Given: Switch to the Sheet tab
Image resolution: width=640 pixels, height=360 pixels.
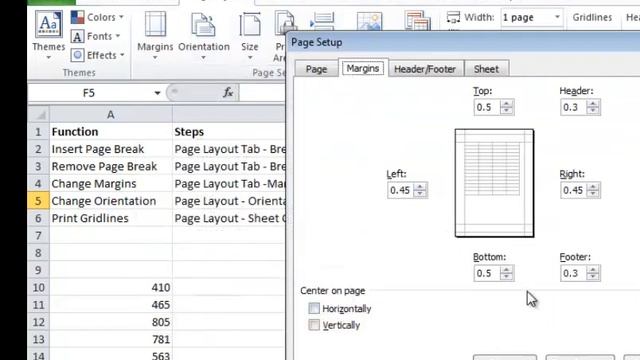Looking at the screenshot, I should click(x=486, y=69).
